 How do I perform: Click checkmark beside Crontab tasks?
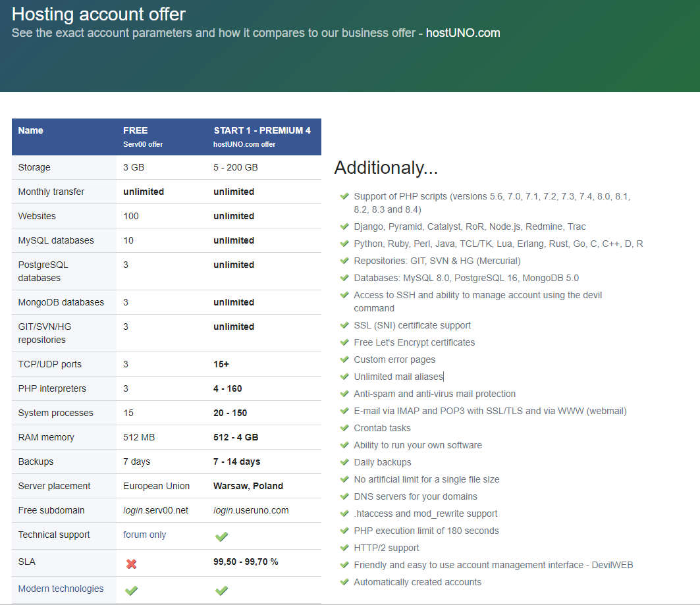(344, 428)
